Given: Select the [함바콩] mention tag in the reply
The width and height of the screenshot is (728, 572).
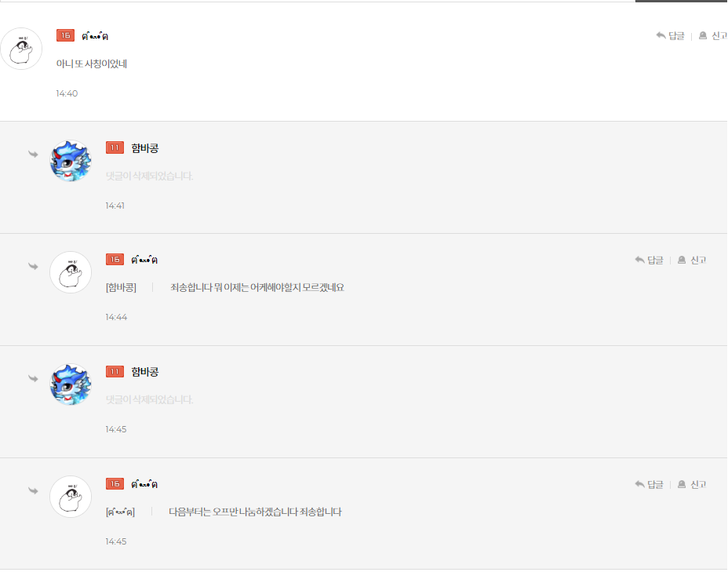Looking at the screenshot, I should tap(121, 288).
